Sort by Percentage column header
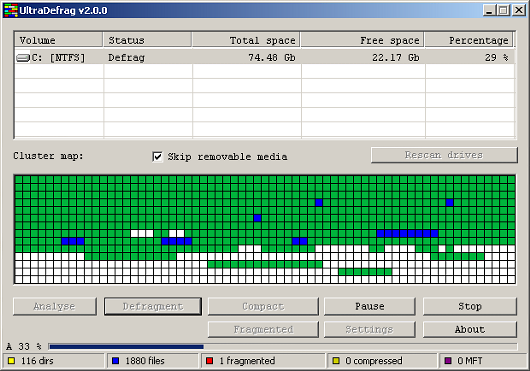The width and height of the screenshot is (530, 371). 469,40
